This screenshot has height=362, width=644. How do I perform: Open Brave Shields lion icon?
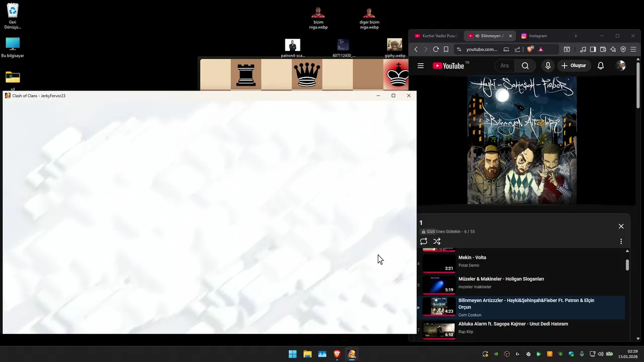coord(530,49)
